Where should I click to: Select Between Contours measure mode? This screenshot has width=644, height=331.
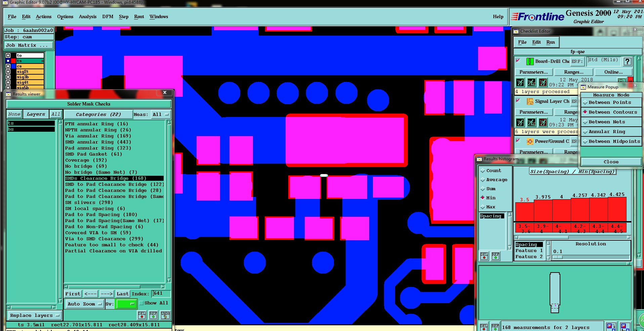611,112
